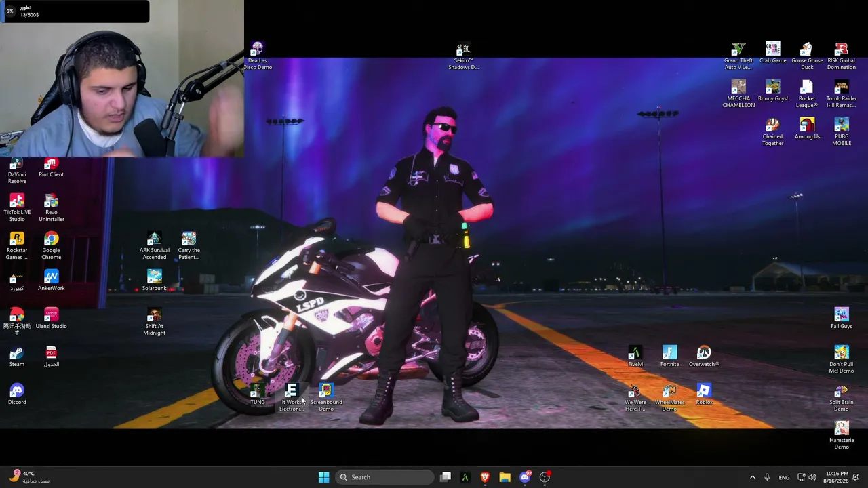The height and width of the screenshot is (488, 868).
Task: Click the Overwatch desktop shortcut
Action: 704,357
